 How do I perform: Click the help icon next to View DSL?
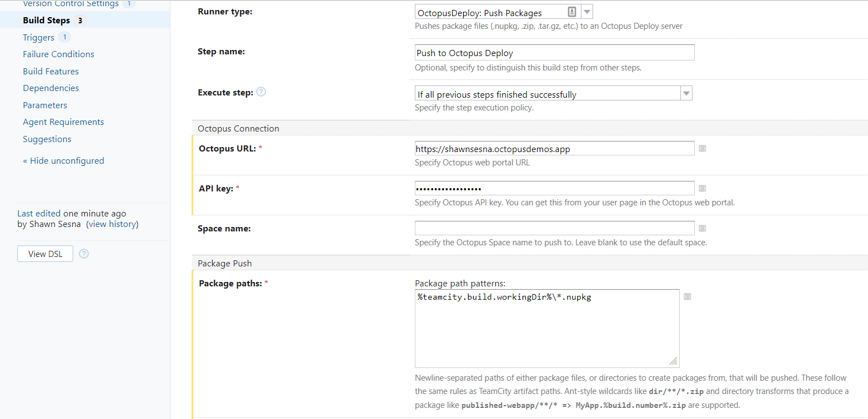84,254
